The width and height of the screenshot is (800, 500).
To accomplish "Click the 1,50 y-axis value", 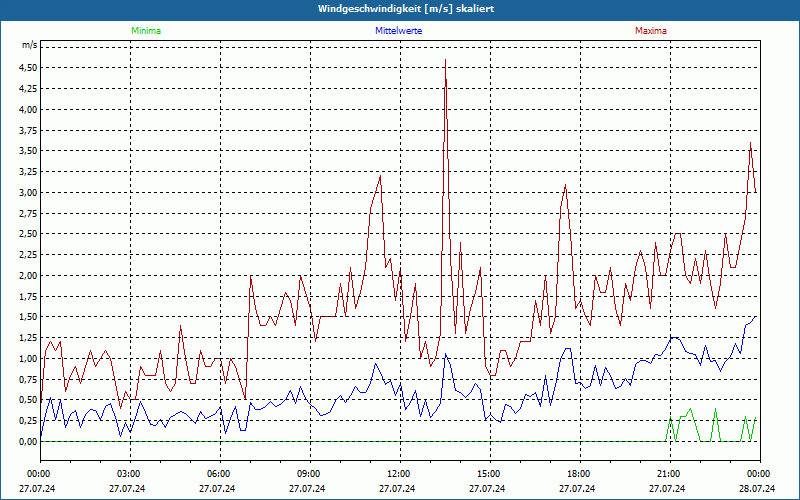I will pyautogui.click(x=28, y=317).
